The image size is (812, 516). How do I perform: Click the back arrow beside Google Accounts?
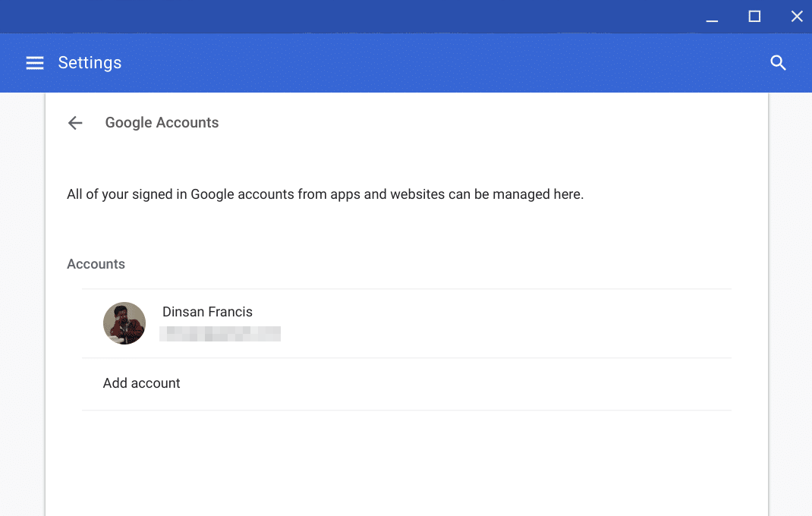[x=74, y=122]
